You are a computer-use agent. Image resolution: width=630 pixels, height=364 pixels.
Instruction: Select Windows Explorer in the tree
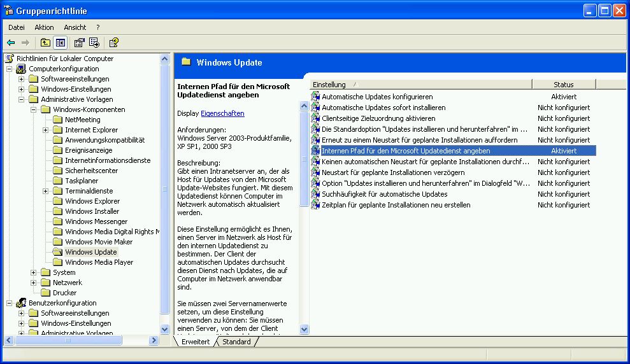pyautogui.click(x=92, y=201)
